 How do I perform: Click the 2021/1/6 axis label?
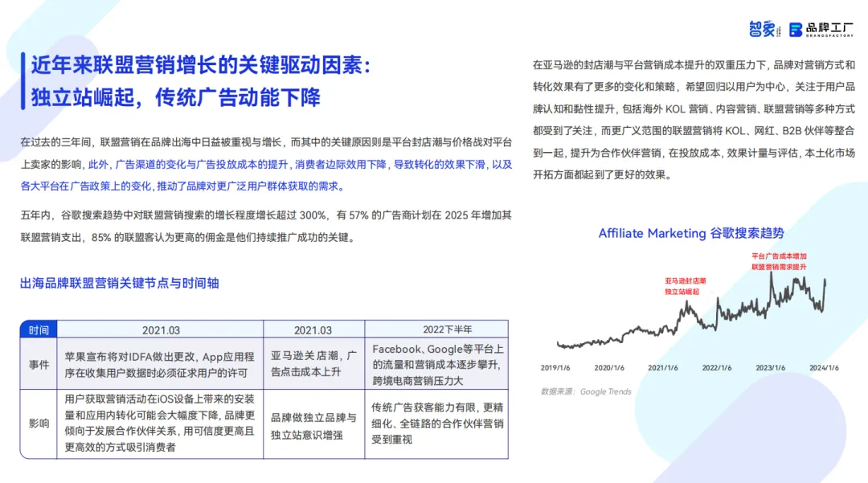pos(662,368)
